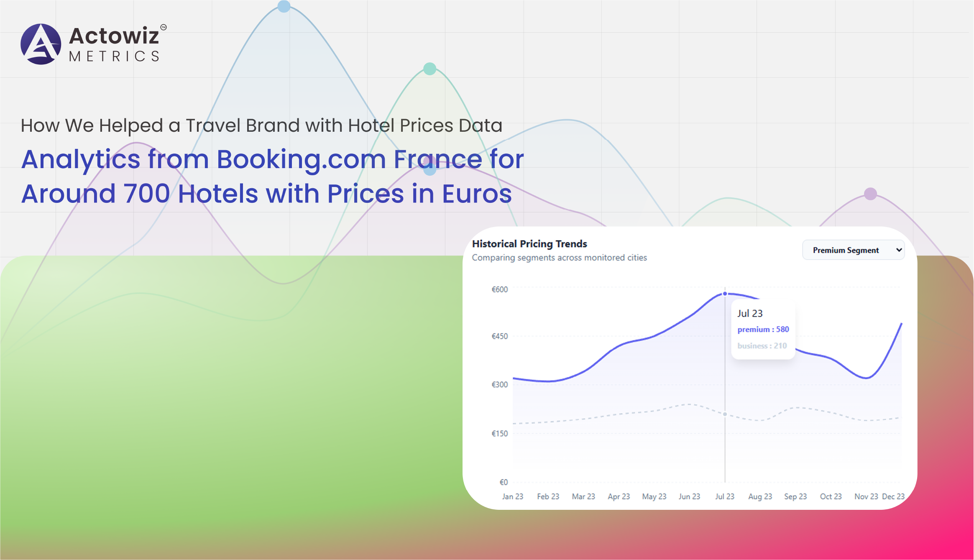Click the business : 210 tooltip value

[762, 346]
